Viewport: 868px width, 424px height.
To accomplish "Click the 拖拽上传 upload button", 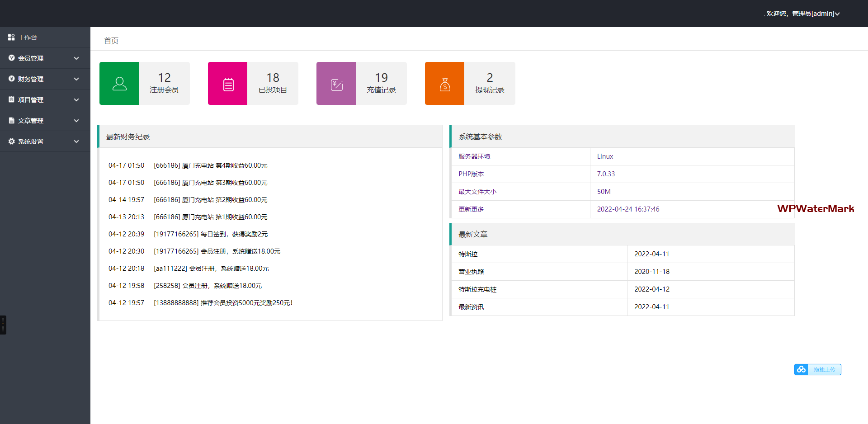I will (824, 370).
